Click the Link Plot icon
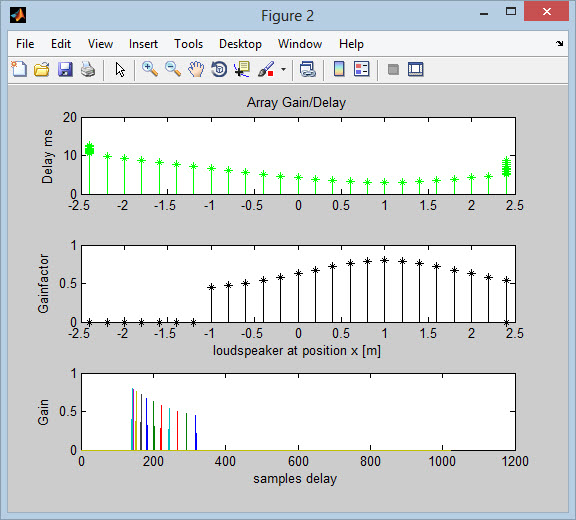The height and width of the screenshot is (520, 576). point(307,69)
